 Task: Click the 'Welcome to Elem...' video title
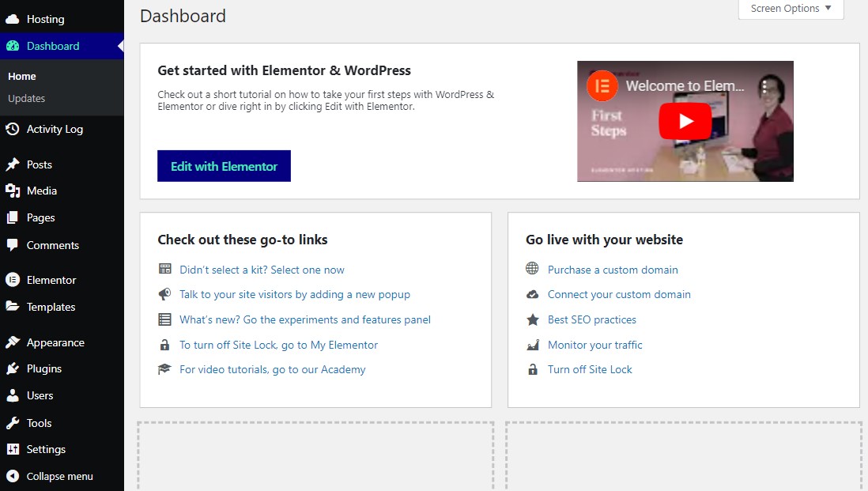click(x=685, y=86)
